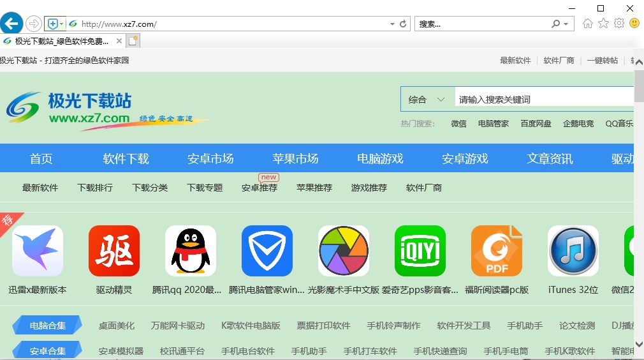
Task: Open 一键转帖 in the top bar
Action: coord(603,61)
